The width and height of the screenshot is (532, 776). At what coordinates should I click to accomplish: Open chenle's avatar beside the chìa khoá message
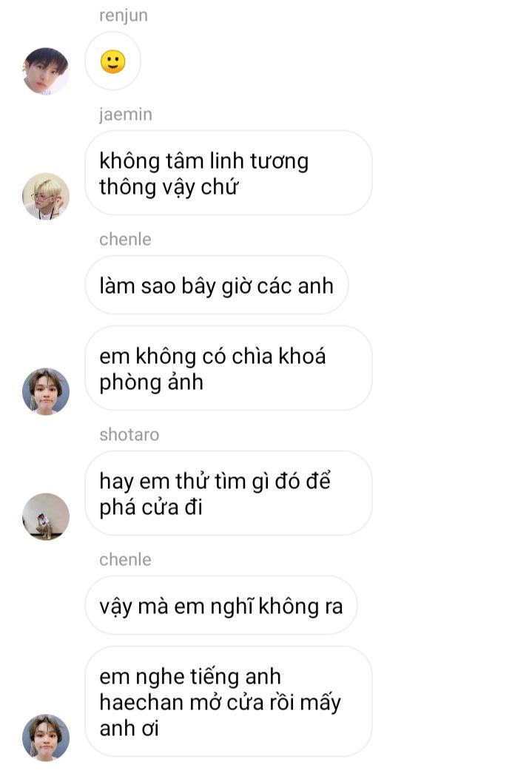coord(46,391)
